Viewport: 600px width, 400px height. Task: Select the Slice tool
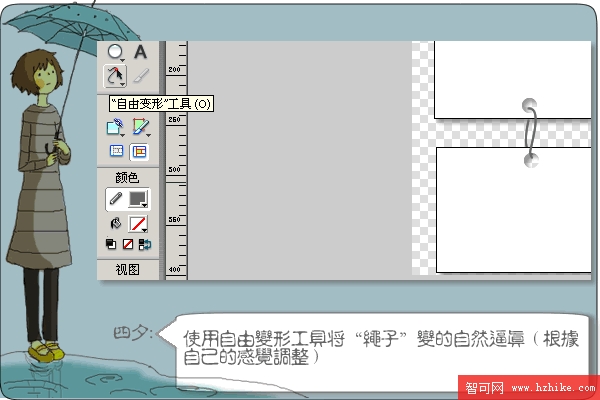(x=141, y=127)
